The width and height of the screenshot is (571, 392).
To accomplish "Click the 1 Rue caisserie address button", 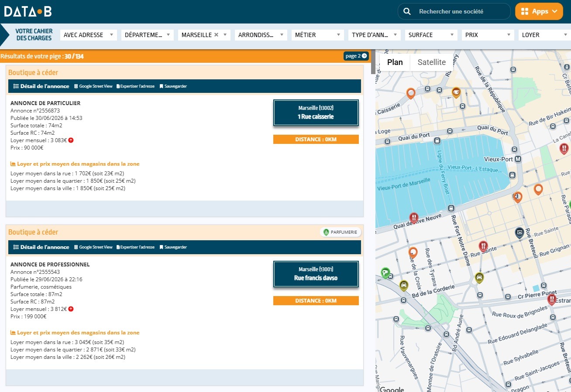I will pos(316,112).
